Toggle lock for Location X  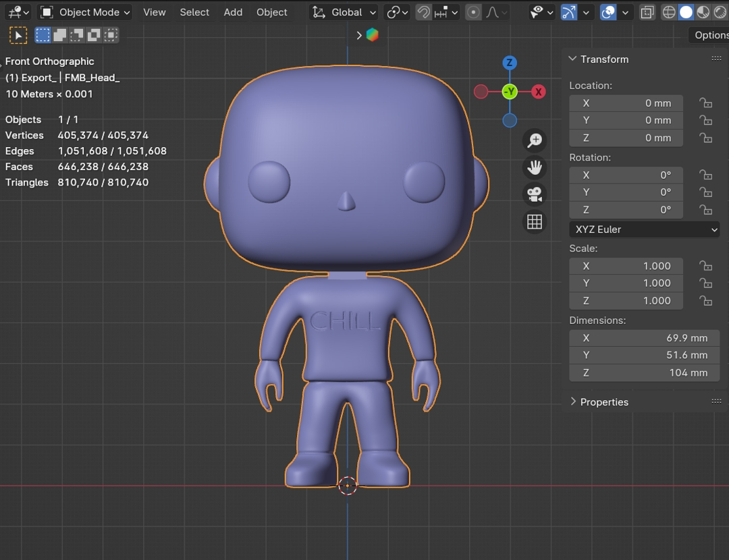705,103
